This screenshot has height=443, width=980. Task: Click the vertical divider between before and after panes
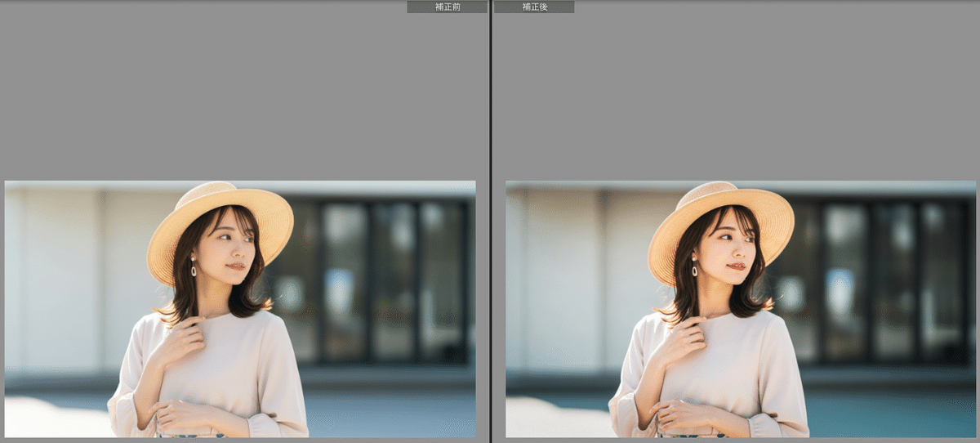tap(490, 221)
